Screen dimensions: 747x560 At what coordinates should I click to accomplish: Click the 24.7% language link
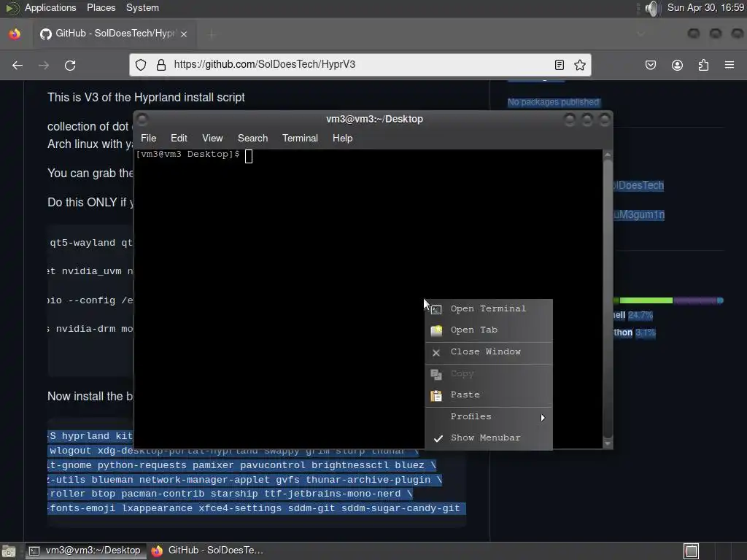coord(640,315)
